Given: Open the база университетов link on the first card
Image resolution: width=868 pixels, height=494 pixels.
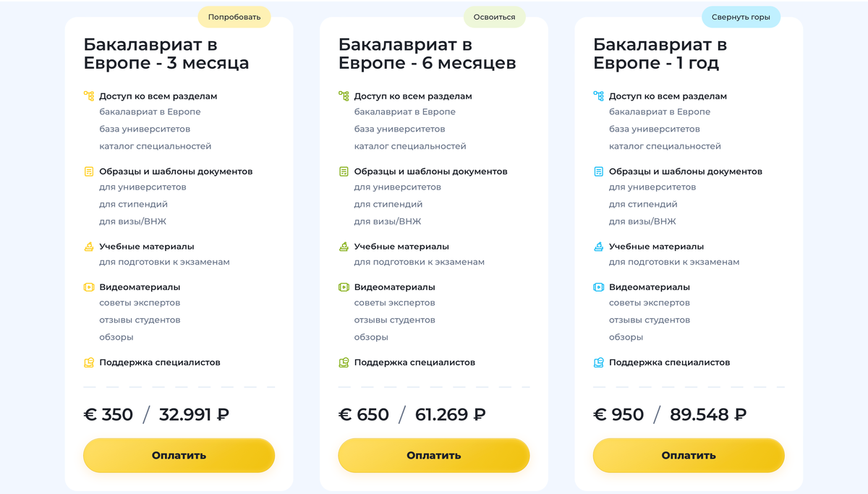Looking at the screenshot, I should click(141, 129).
